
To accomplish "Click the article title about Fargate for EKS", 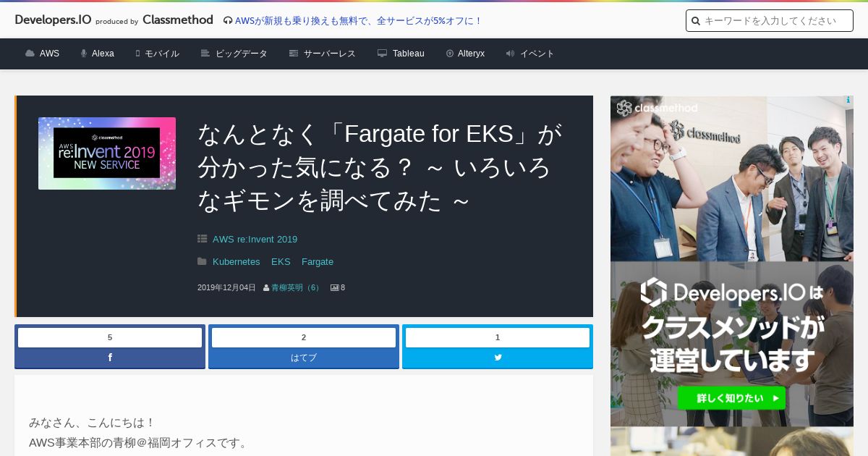I will [x=380, y=167].
